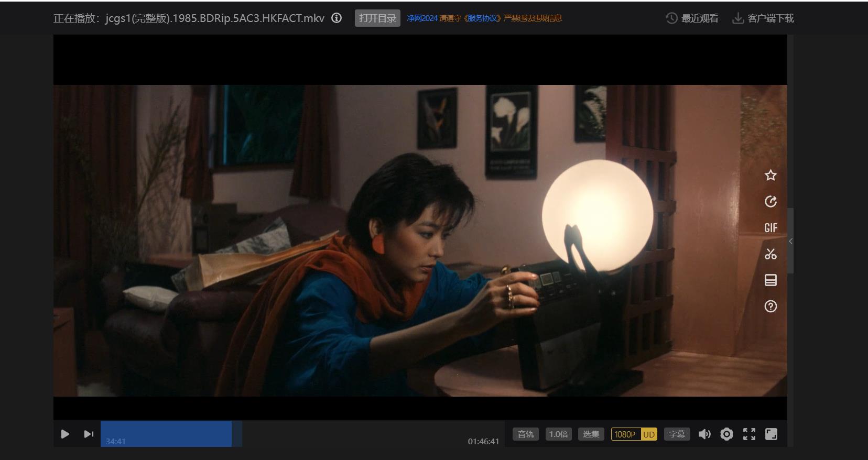Open the playlist panel icon
The image size is (868, 460).
(770, 280)
